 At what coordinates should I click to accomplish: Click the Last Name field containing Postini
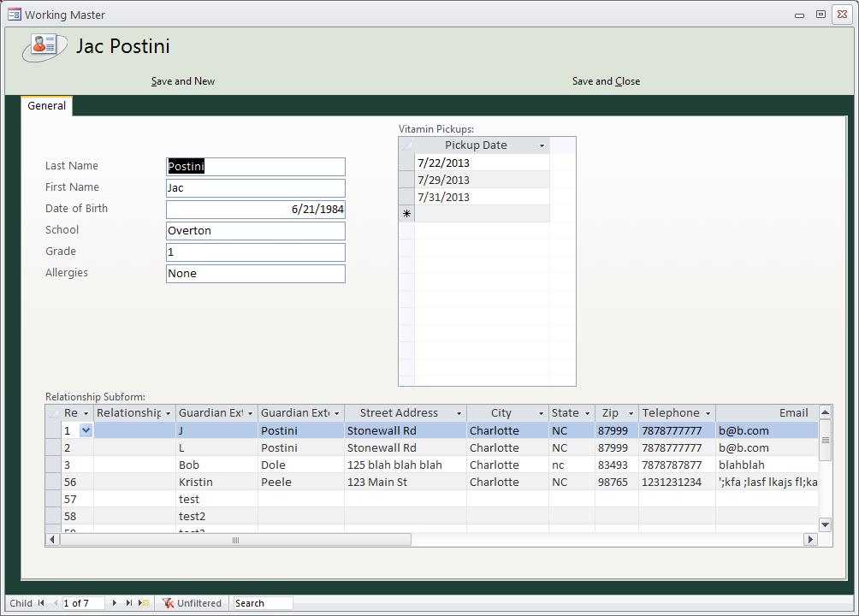(255, 167)
